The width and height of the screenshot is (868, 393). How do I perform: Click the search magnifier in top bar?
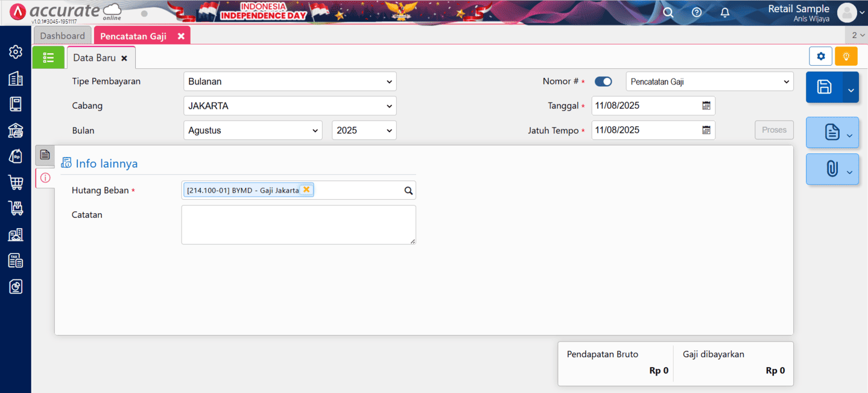(x=668, y=13)
